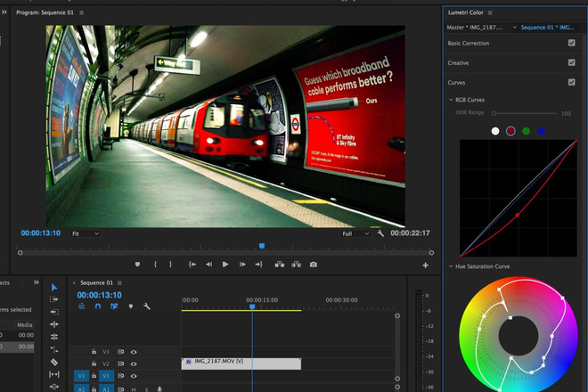This screenshot has height=392, width=588.
Task: Toggle Linked Selection in timeline
Action: pos(114,306)
